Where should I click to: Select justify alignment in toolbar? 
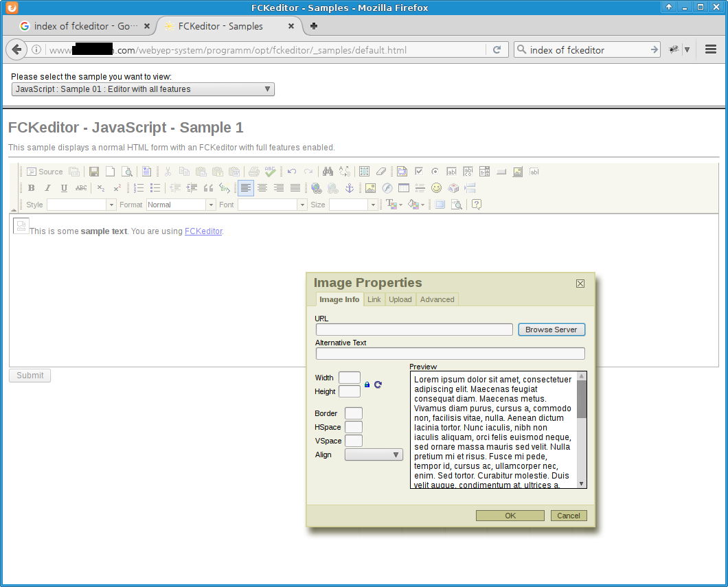295,188
